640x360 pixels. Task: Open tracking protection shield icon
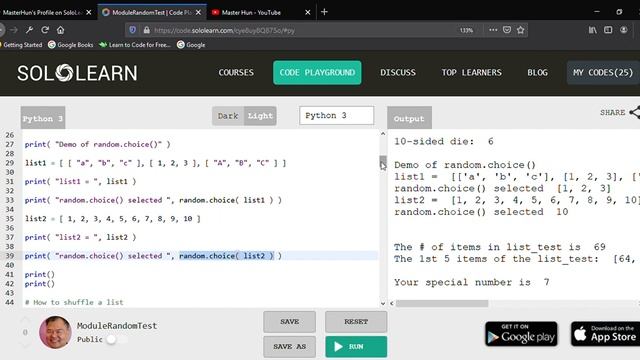pyautogui.click(x=133, y=30)
